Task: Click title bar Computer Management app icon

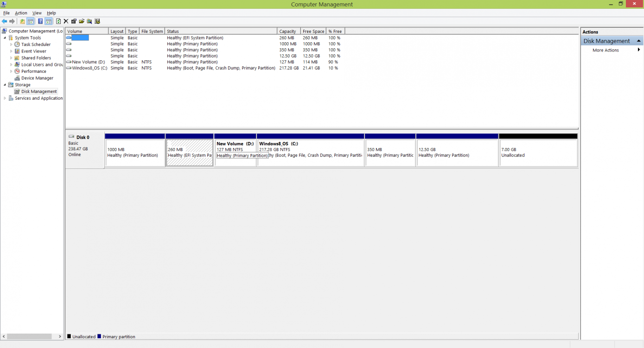Action: [x=4, y=4]
